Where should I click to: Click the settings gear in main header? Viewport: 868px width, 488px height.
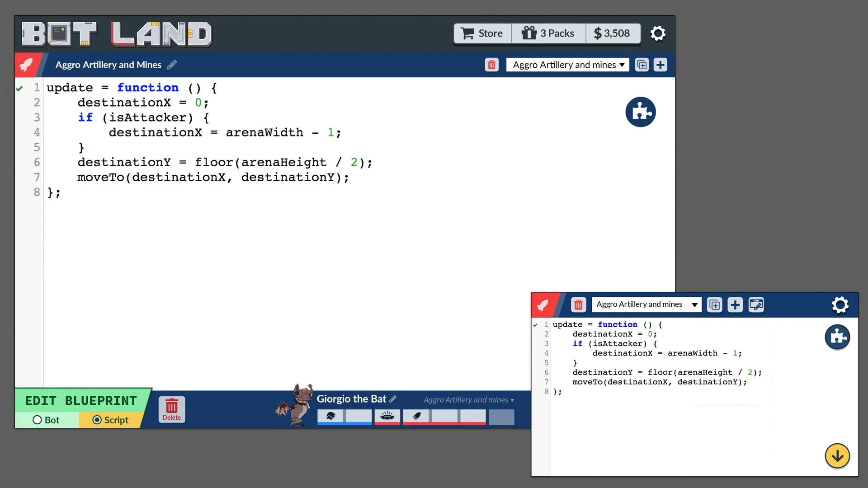(x=658, y=33)
